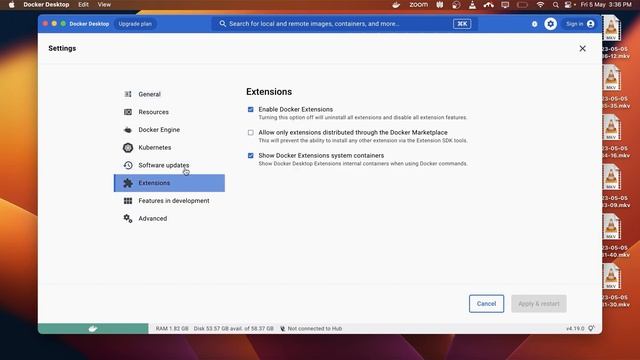Click the Features in development grid icon
640x360 pixels.
pos(128,201)
